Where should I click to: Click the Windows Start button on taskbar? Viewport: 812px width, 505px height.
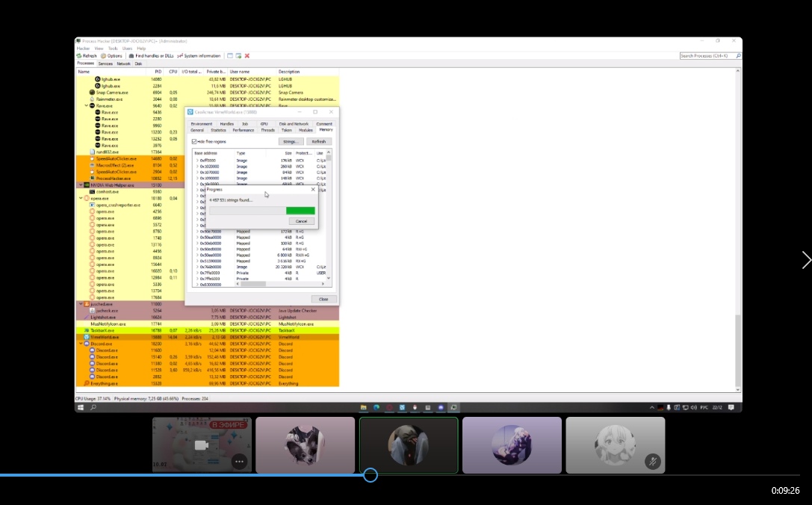81,408
